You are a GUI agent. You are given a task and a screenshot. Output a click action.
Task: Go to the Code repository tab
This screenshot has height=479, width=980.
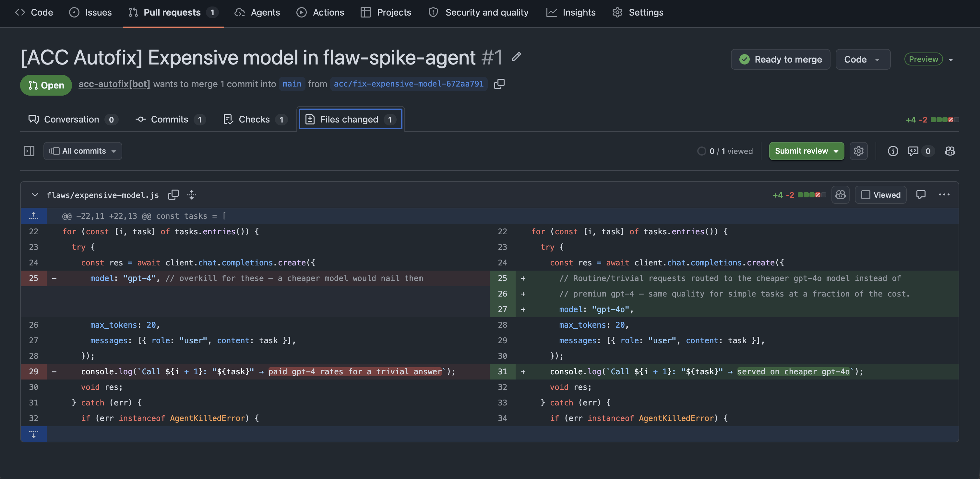tap(34, 12)
